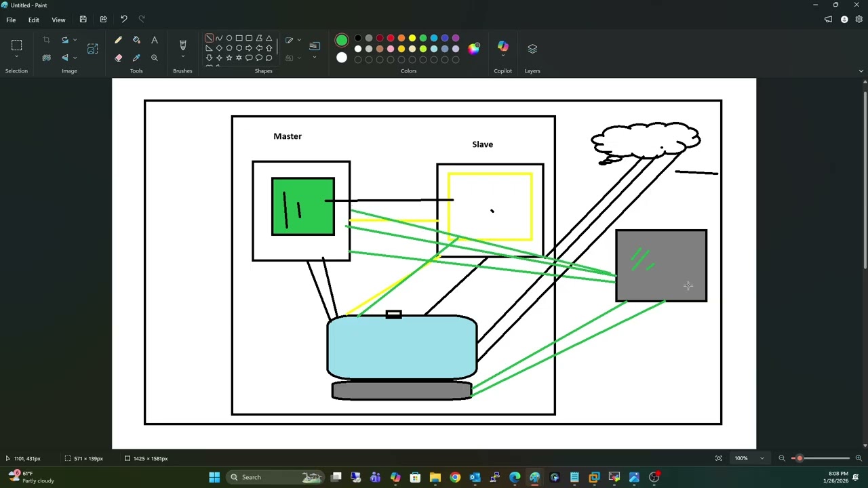The height and width of the screenshot is (488, 868).
Task: Expand the Rotate options arrow
Action: 75,40
